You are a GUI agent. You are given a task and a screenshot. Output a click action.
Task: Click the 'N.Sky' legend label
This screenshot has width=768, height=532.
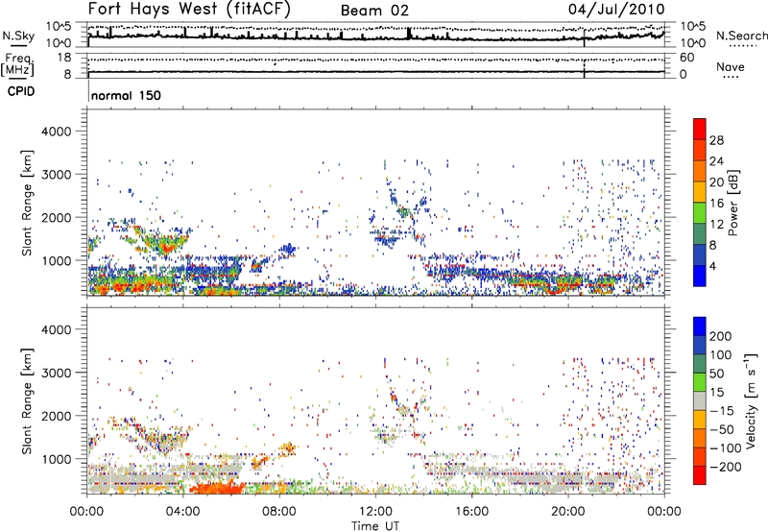point(18,36)
